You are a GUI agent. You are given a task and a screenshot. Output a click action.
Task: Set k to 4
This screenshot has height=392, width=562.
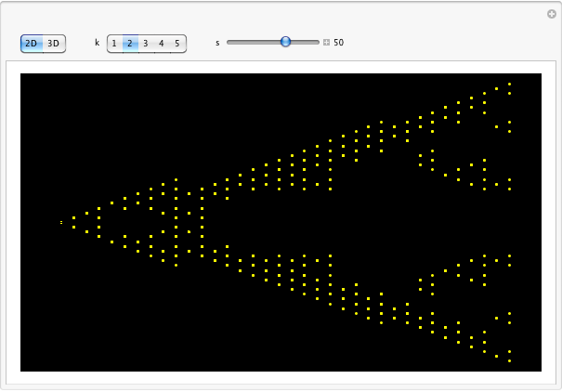[162, 43]
